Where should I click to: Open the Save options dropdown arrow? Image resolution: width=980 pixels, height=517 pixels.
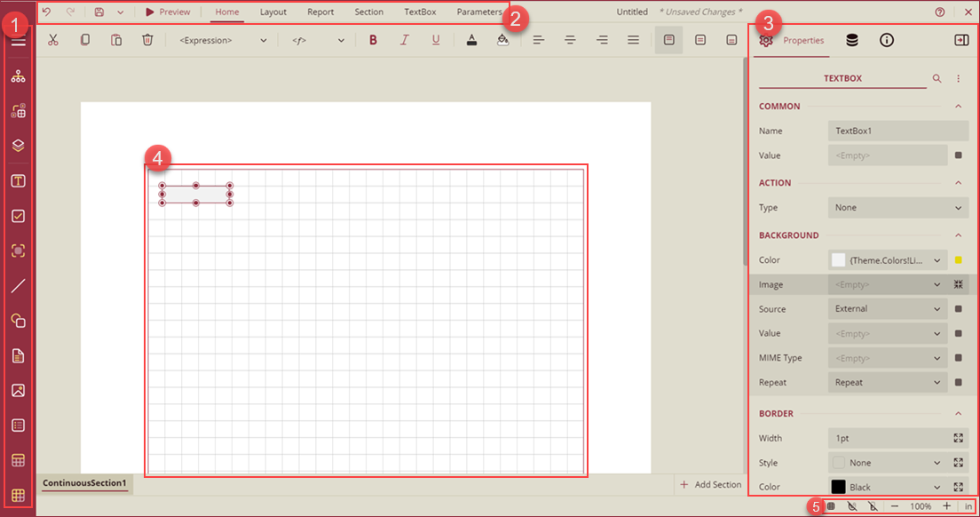120,12
